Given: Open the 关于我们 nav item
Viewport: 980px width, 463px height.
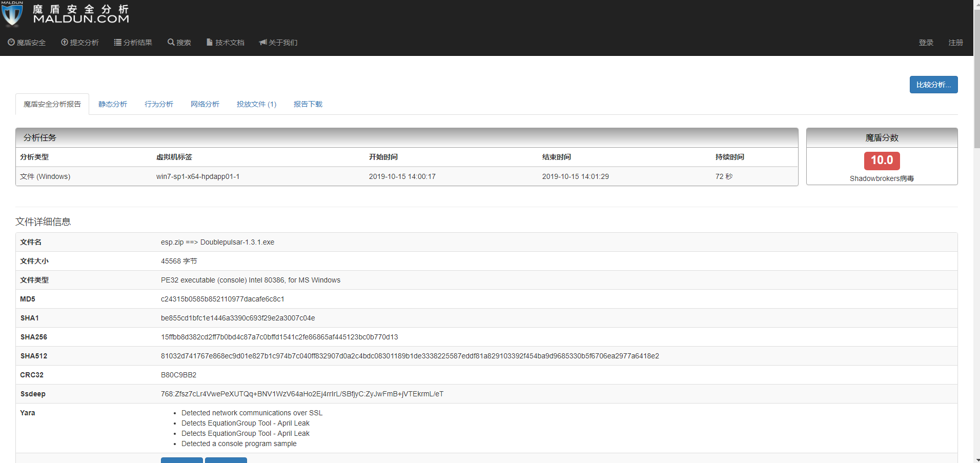Looking at the screenshot, I should 278,43.
